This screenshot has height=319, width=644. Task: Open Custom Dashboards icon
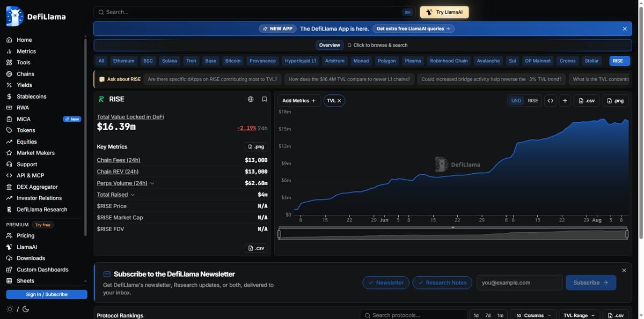(x=9, y=270)
